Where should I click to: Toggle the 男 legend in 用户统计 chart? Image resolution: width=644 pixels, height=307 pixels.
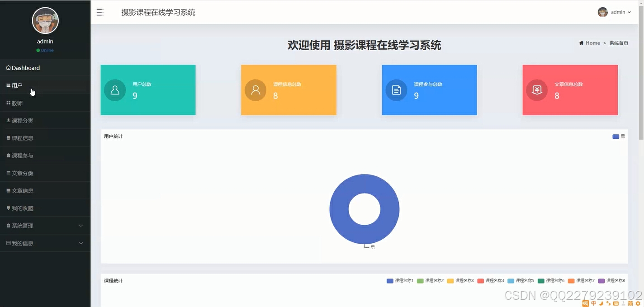pyautogui.click(x=619, y=136)
